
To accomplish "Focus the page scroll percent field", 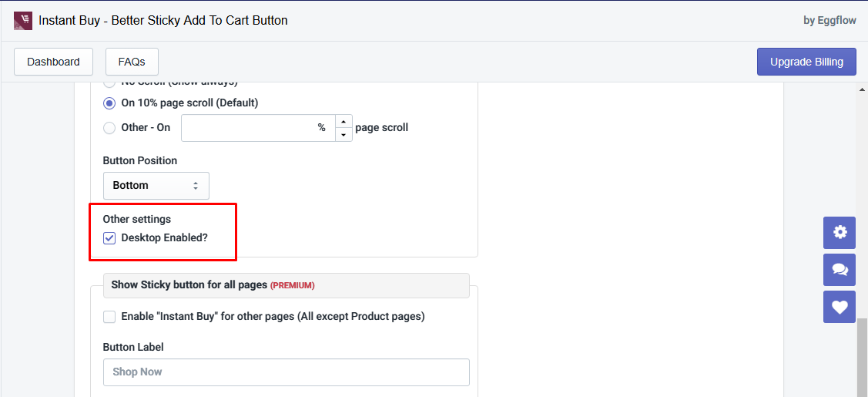I will 258,128.
